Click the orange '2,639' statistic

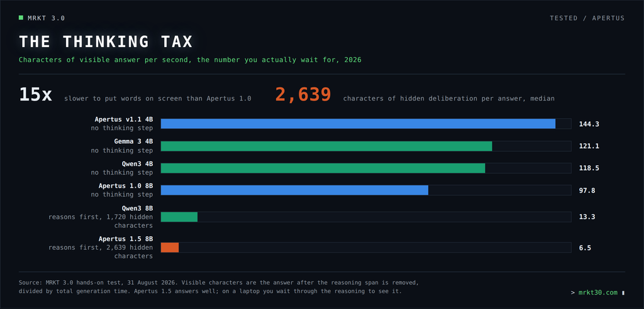(303, 95)
